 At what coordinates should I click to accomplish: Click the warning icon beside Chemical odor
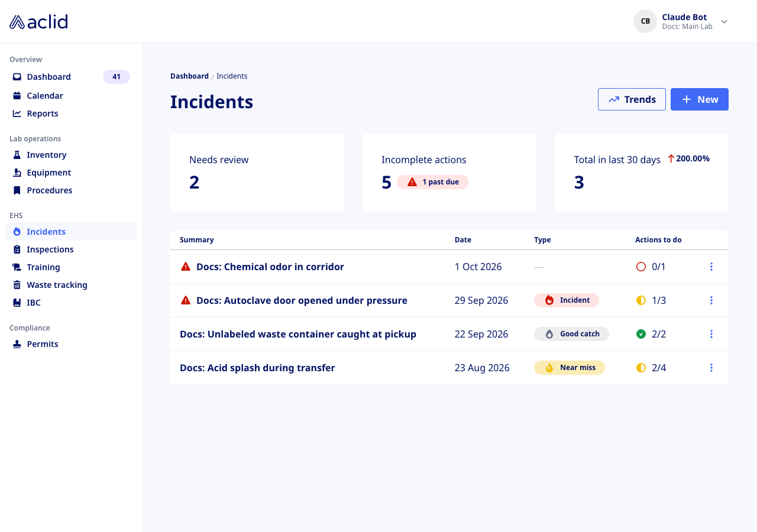(186, 267)
